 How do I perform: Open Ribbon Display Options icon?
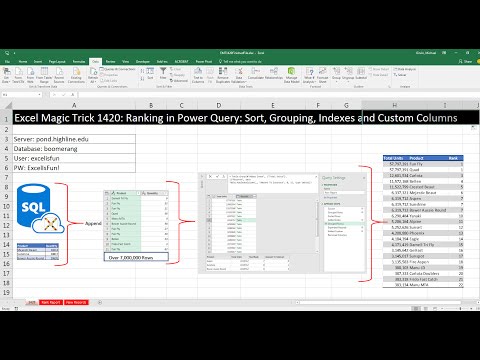coord(444,53)
